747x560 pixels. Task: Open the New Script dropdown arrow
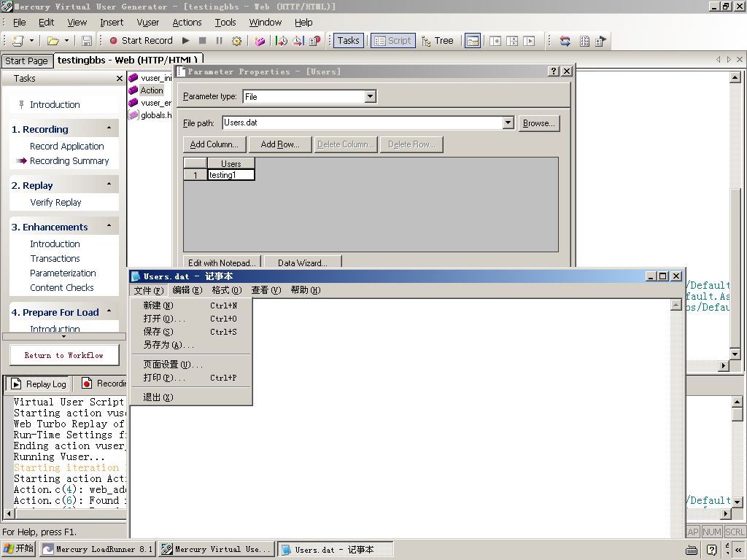[x=31, y=41]
